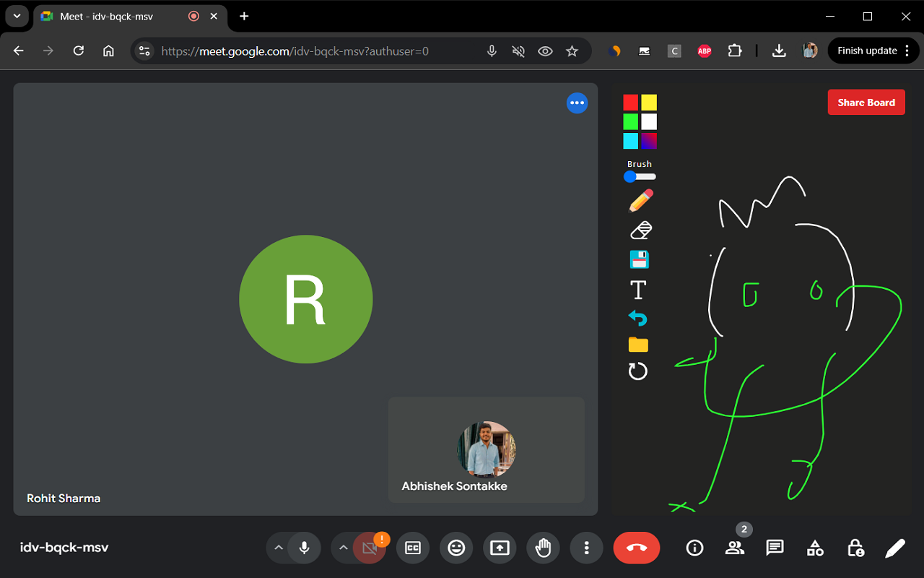
Task: Mute the microphone
Action: [303, 548]
